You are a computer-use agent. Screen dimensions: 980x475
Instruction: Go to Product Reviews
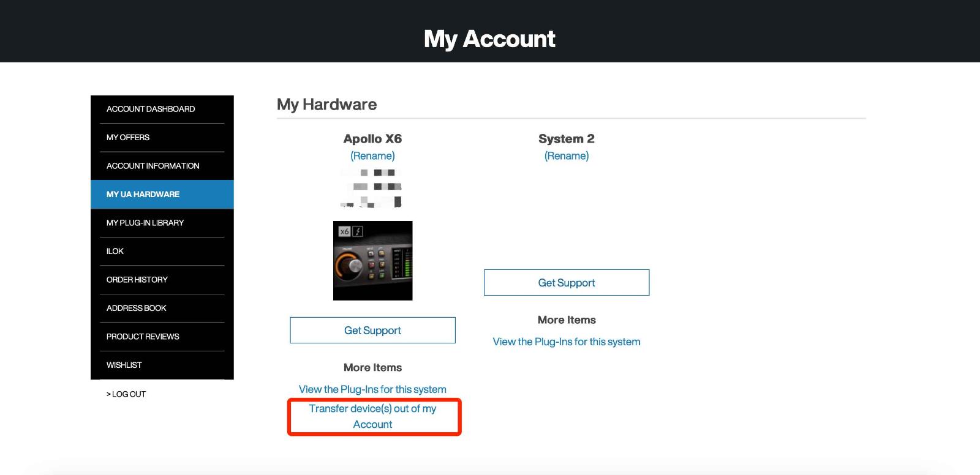tap(143, 337)
